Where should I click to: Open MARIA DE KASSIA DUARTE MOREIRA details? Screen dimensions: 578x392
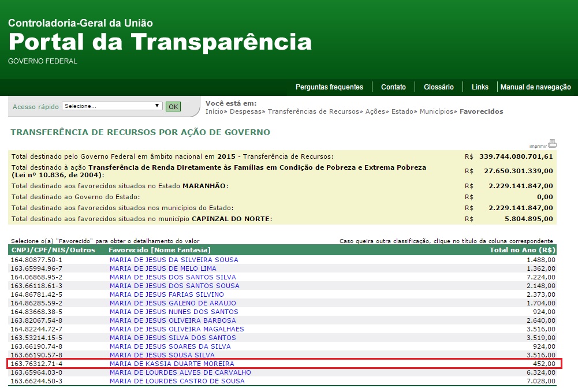click(171, 364)
